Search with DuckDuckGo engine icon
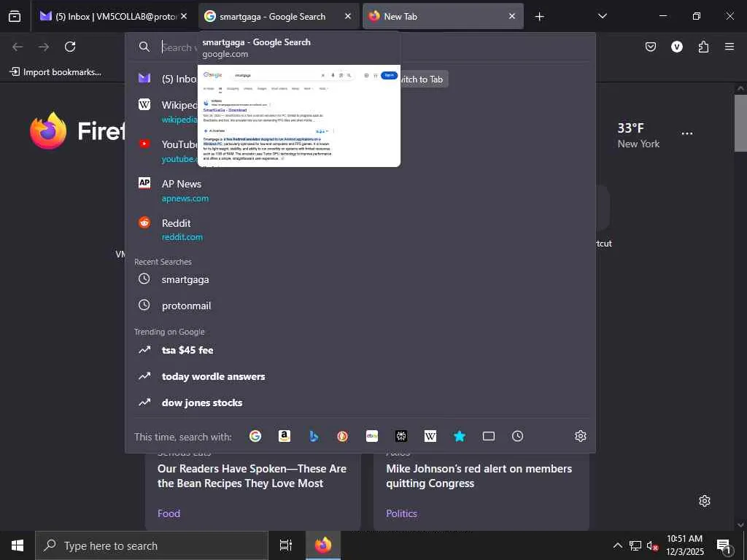Screen dimensions: 747x560 pos(343,436)
